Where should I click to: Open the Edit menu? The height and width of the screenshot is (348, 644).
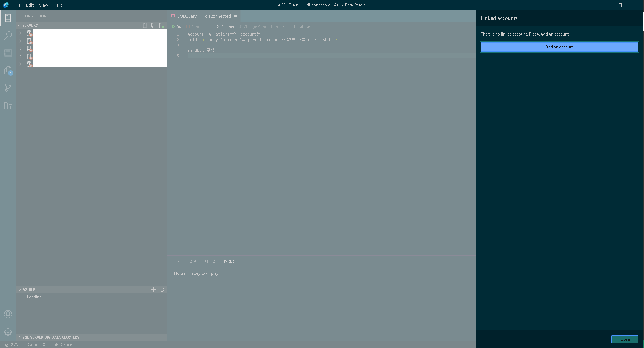coord(30,5)
